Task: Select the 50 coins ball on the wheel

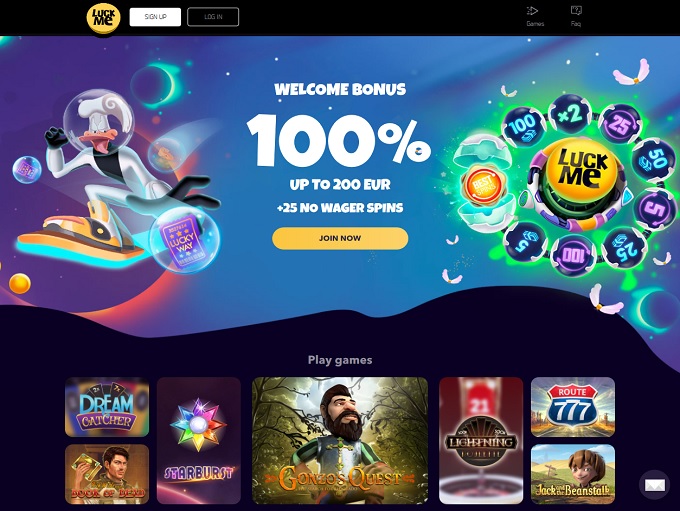Action: pos(654,160)
